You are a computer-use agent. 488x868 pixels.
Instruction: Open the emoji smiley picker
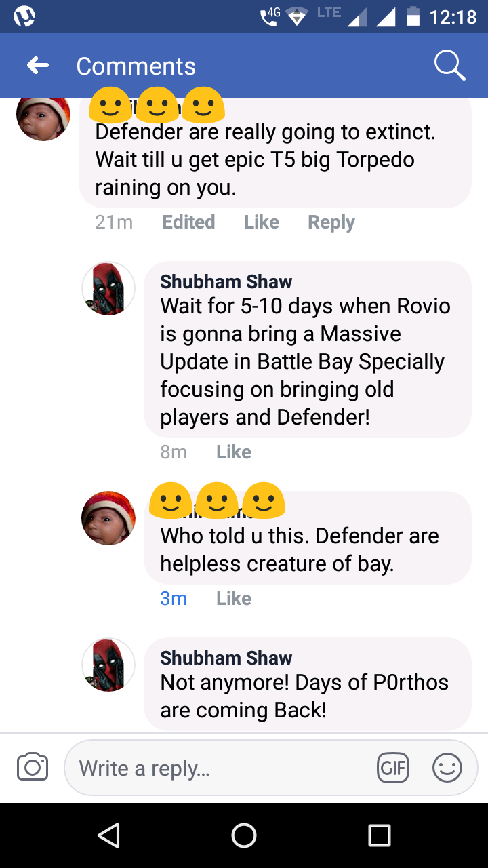tap(447, 768)
